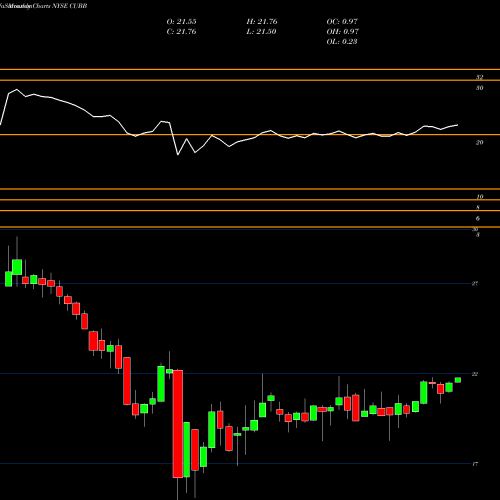Click the high price value H: 21.76

262,22
